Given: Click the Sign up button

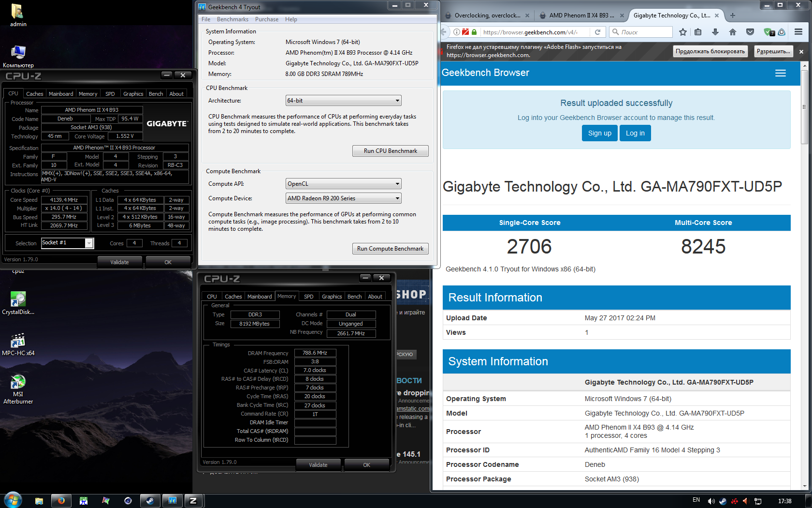Looking at the screenshot, I should [x=599, y=133].
